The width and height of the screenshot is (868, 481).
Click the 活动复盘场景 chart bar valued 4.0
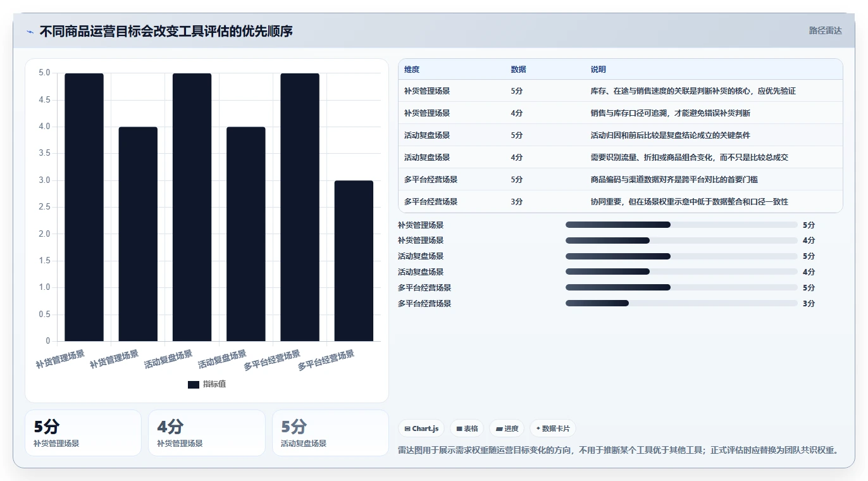coord(246,234)
